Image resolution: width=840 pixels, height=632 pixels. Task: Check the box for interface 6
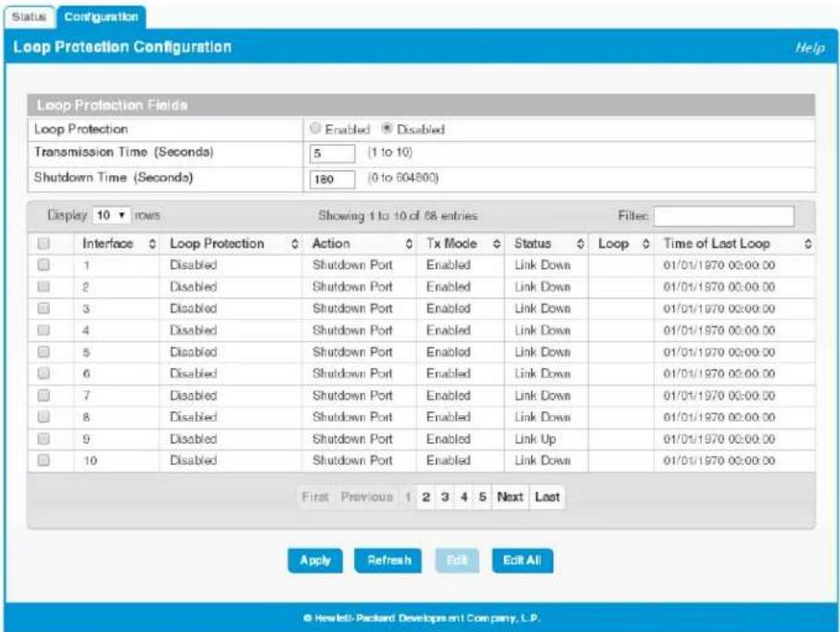click(x=44, y=373)
